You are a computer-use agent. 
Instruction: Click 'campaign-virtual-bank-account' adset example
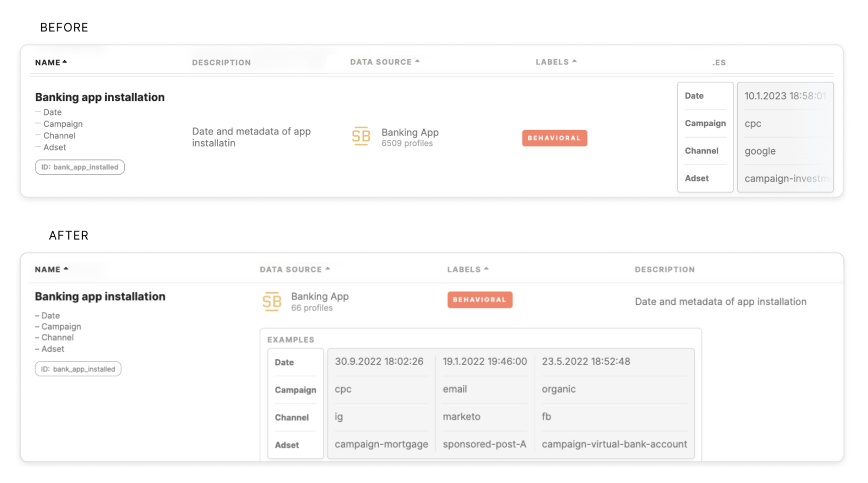click(x=614, y=444)
